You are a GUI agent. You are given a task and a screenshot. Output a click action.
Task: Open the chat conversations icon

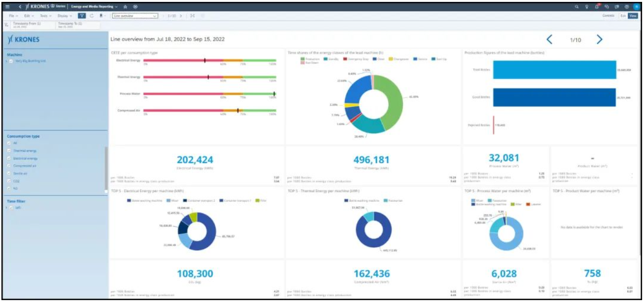click(x=607, y=7)
